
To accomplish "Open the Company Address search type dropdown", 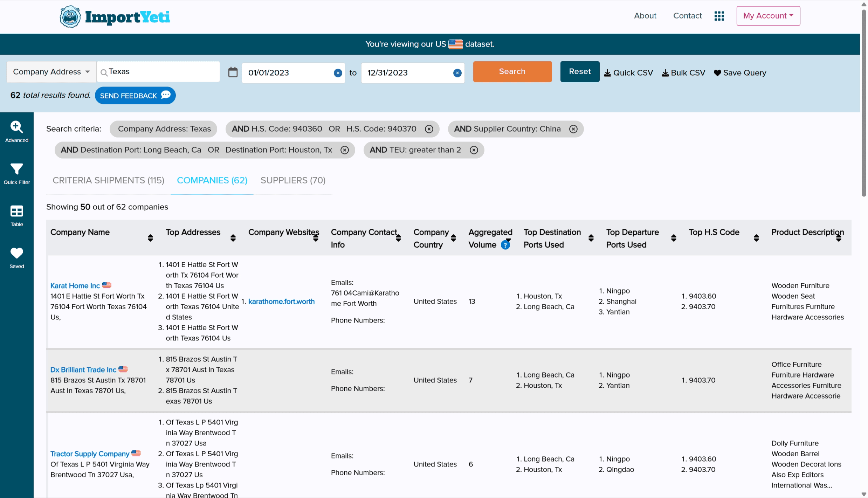I will (x=51, y=72).
